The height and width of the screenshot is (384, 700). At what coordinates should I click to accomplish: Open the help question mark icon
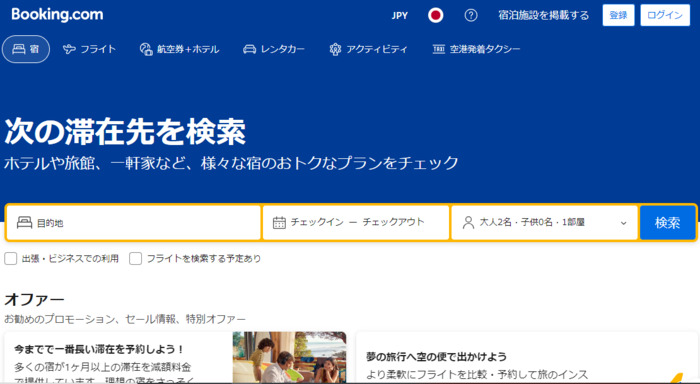point(471,16)
